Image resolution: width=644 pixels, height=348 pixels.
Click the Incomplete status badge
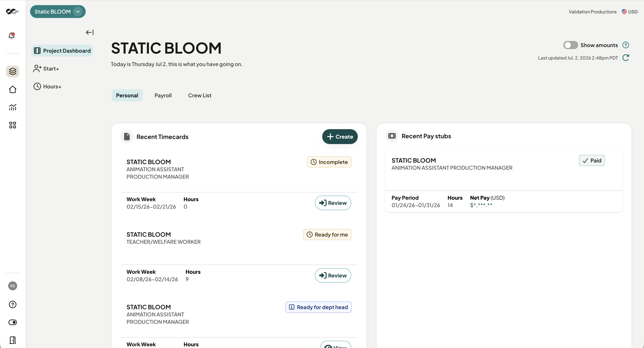(x=329, y=162)
